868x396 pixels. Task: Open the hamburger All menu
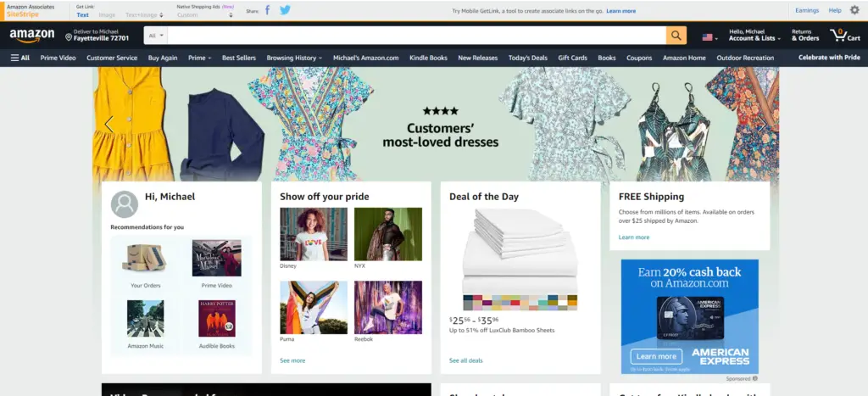(20, 58)
